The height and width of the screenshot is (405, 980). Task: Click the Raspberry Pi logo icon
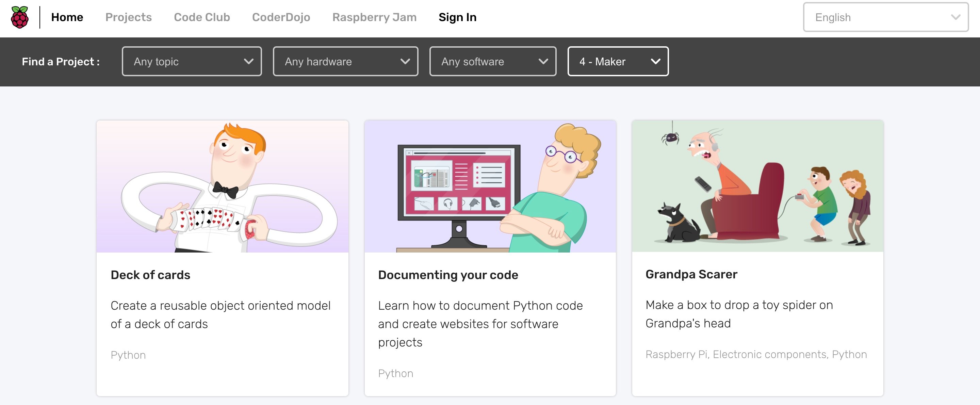pyautogui.click(x=20, y=17)
